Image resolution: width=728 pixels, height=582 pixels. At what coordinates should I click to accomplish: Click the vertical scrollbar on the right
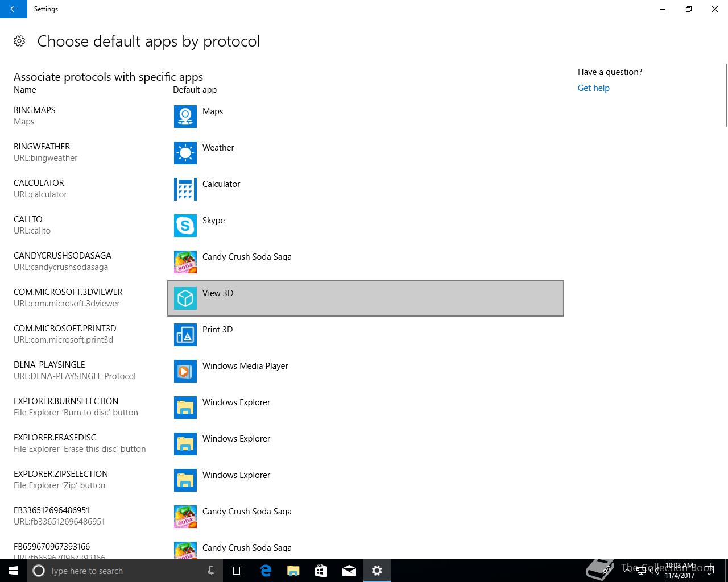click(726, 95)
